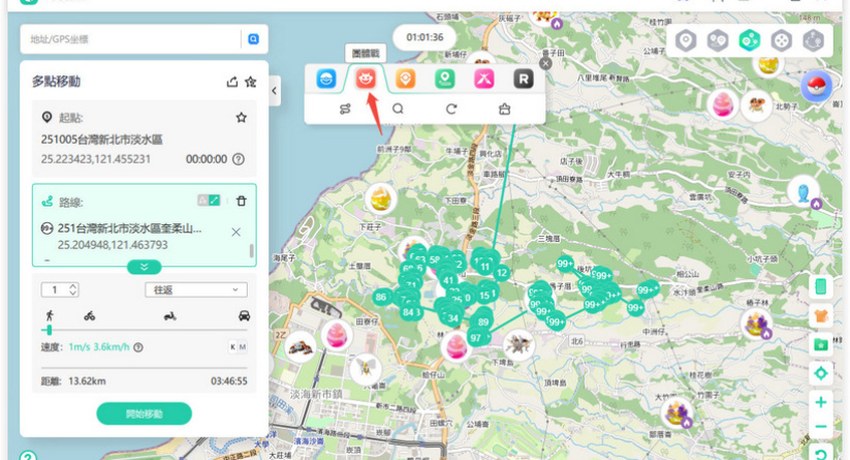850x460 pixels.
Task: Select the green map pin tab
Action: [x=445, y=79]
